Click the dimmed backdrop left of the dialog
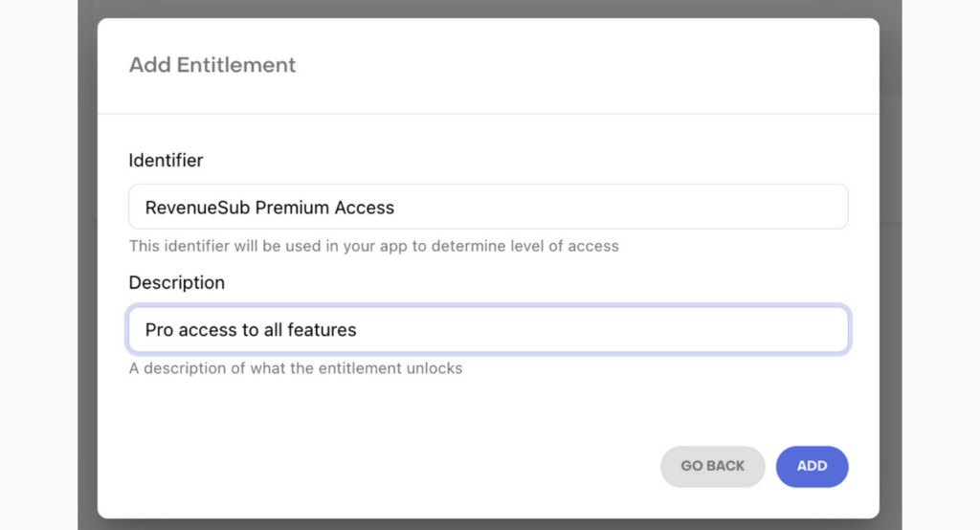 pos(87,265)
